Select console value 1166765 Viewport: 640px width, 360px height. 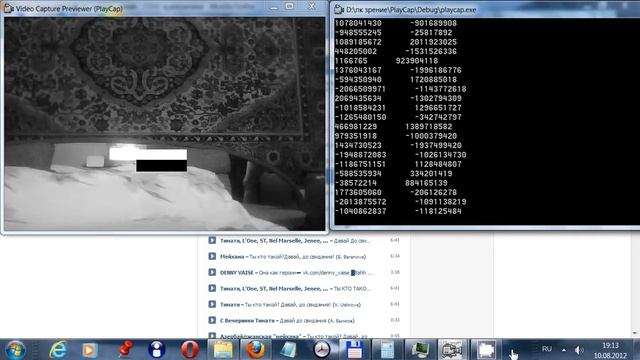click(x=351, y=61)
